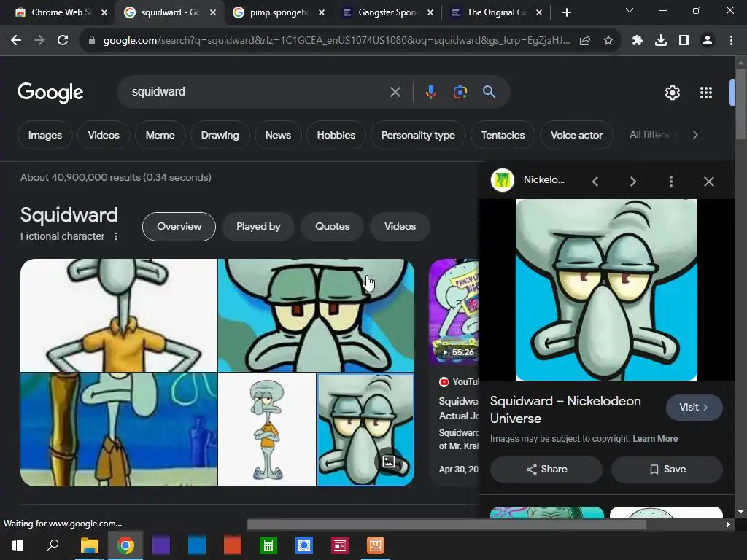This screenshot has height=560, width=747.
Task: Start voice search with the microphone icon
Action: [x=430, y=92]
